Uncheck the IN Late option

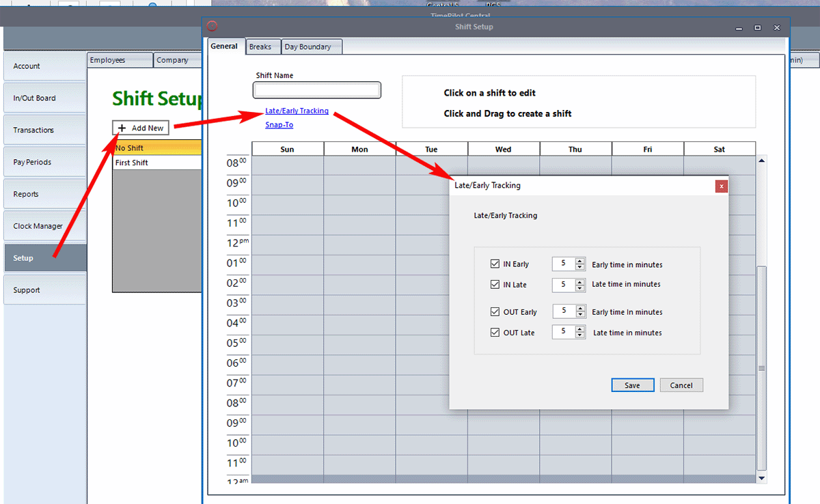[495, 284]
